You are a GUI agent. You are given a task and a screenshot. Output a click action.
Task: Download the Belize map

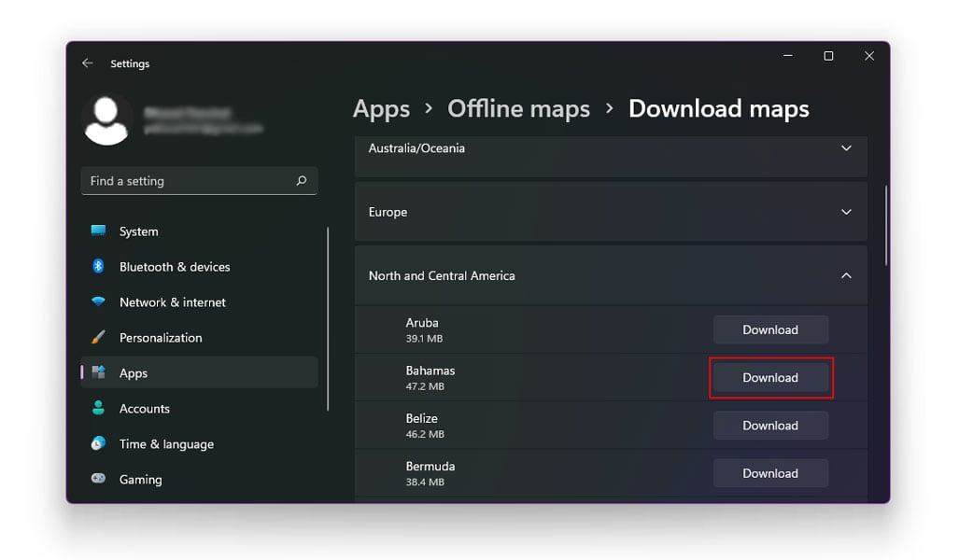[x=770, y=425]
